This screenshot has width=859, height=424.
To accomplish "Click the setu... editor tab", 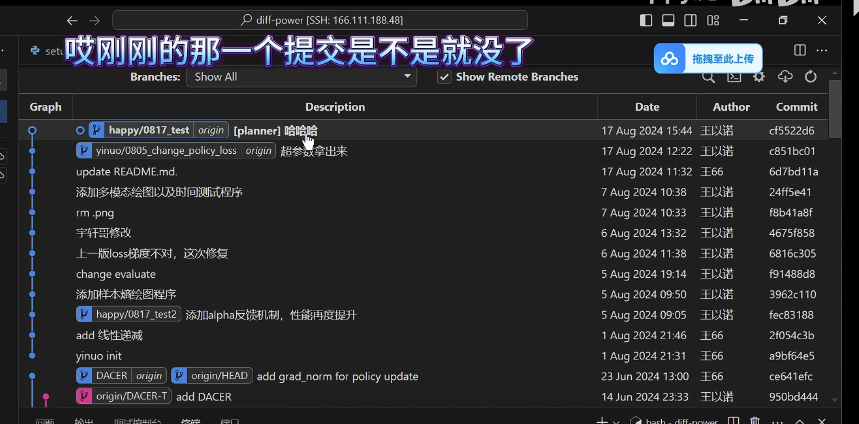I will [48, 51].
